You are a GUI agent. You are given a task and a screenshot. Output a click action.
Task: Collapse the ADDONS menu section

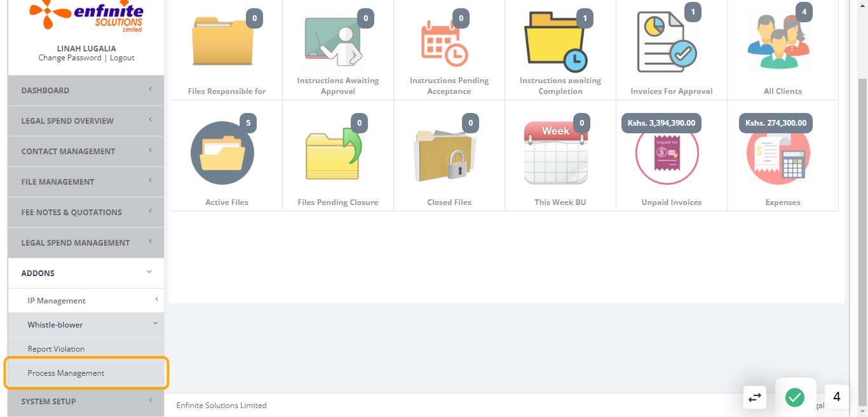coord(86,273)
